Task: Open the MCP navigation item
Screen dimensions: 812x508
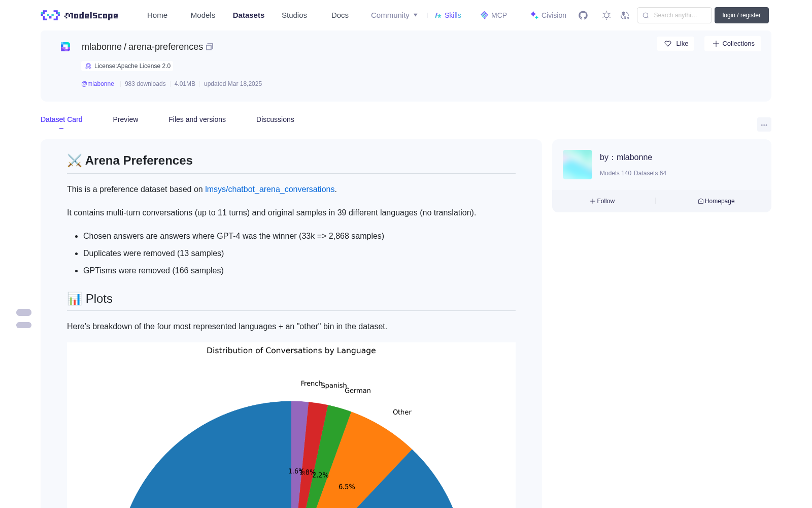Action: pyautogui.click(x=494, y=15)
